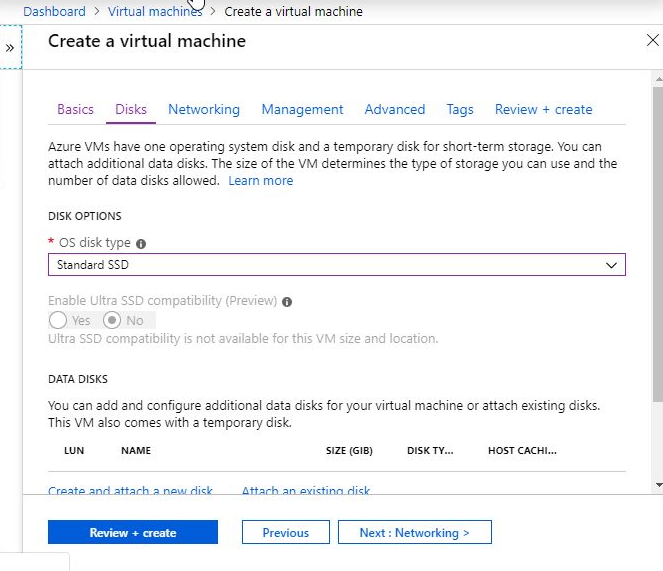Open the Tags tab
Image resolution: width=663 pixels, height=571 pixels.
[460, 110]
